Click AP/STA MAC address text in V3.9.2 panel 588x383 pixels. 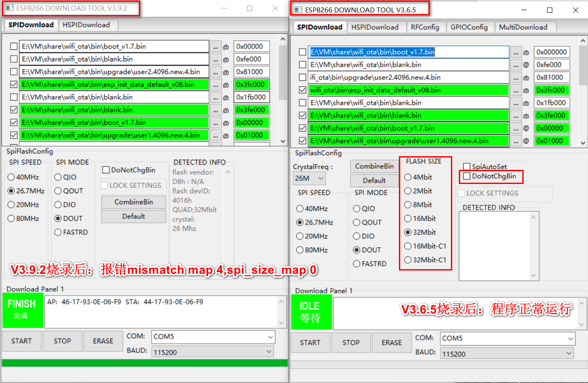point(125,302)
